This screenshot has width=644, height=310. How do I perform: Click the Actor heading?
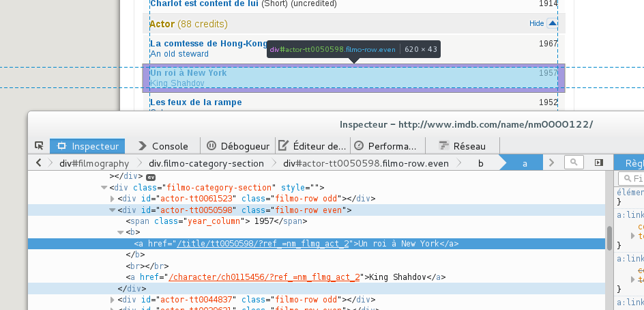click(162, 24)
